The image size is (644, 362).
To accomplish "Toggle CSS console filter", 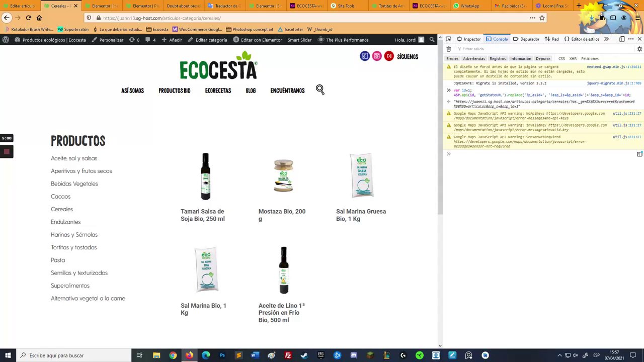I will (x=561, y=59).
